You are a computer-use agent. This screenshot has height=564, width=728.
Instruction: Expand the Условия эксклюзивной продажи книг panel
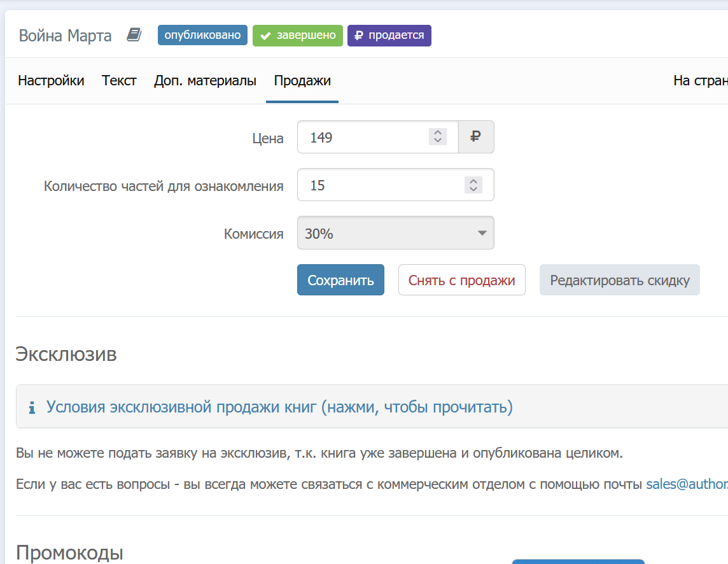tap(279, 407)
